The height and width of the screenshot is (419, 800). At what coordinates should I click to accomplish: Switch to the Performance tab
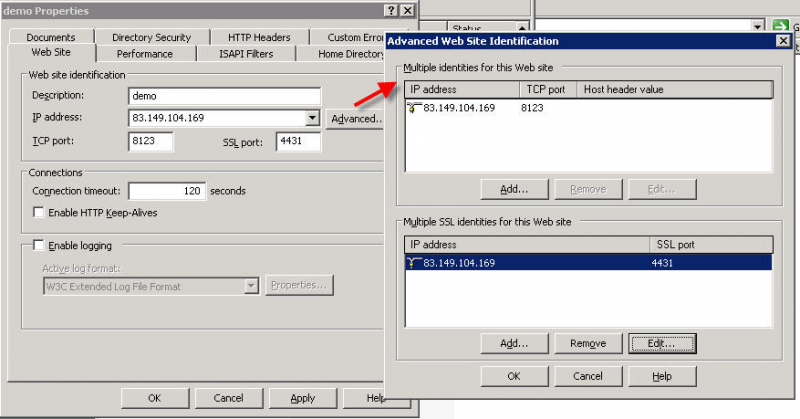145,54
